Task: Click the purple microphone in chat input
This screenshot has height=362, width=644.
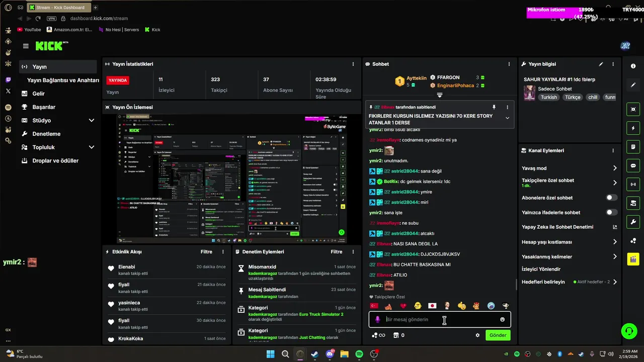Action: 378,319
